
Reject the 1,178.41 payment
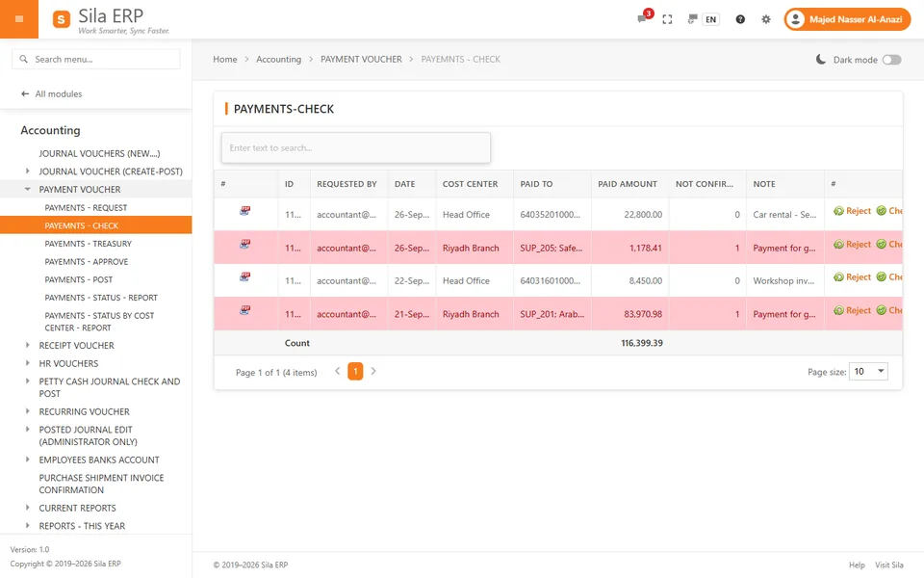852,244
